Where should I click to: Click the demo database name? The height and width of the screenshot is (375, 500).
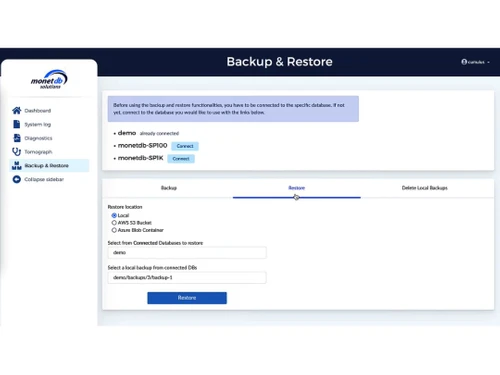tap(127, 133)
